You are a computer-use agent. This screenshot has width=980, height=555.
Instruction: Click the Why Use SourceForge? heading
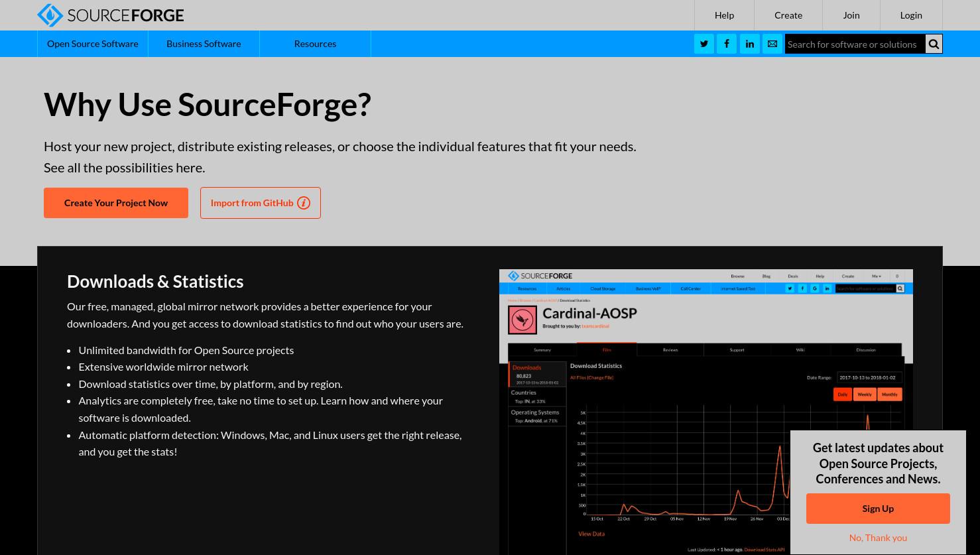click(208, 104)
